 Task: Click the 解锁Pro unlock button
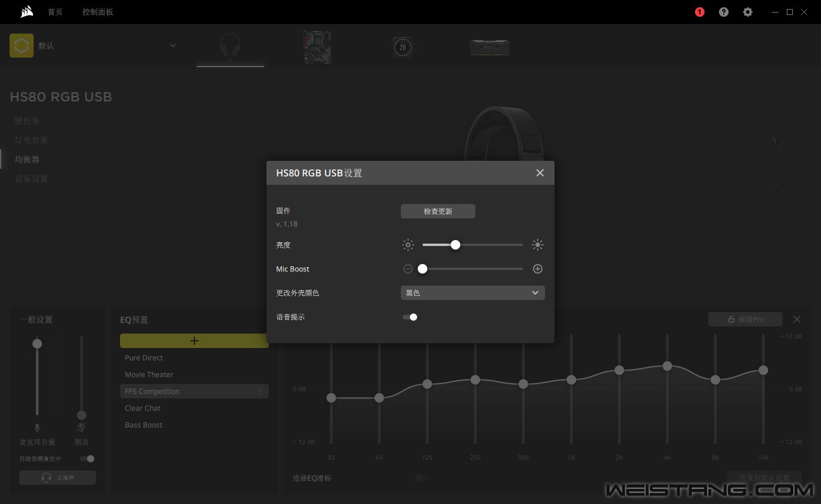tap(745, 319)
